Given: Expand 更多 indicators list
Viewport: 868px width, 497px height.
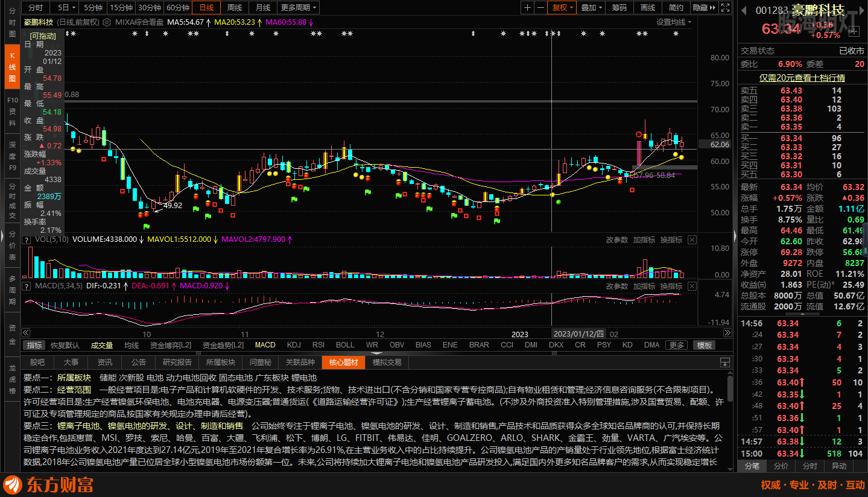Looking at the screenshot, I should coord(676,346).
